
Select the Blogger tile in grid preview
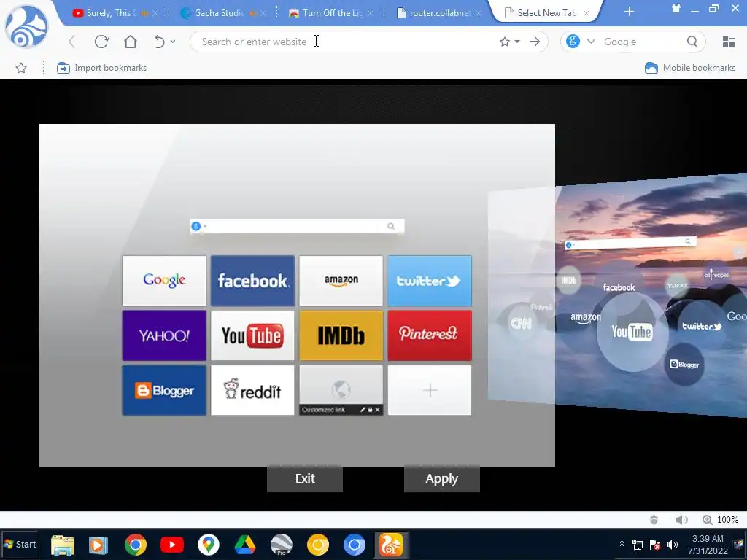[164, 391]
